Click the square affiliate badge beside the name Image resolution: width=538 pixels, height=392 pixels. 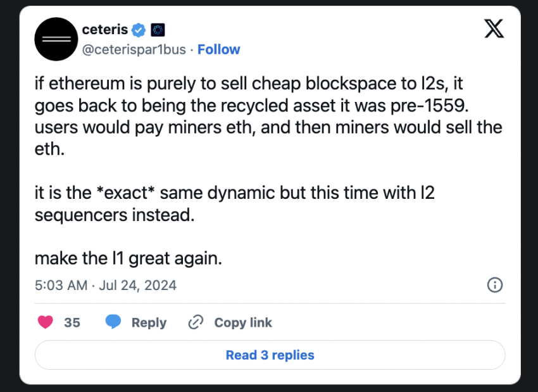point(158,30)
